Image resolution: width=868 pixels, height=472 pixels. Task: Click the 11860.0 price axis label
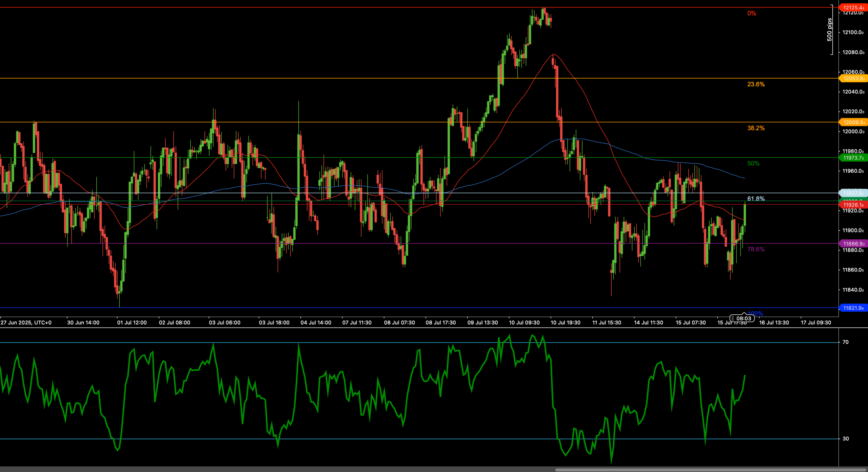[x=853, y=270]
